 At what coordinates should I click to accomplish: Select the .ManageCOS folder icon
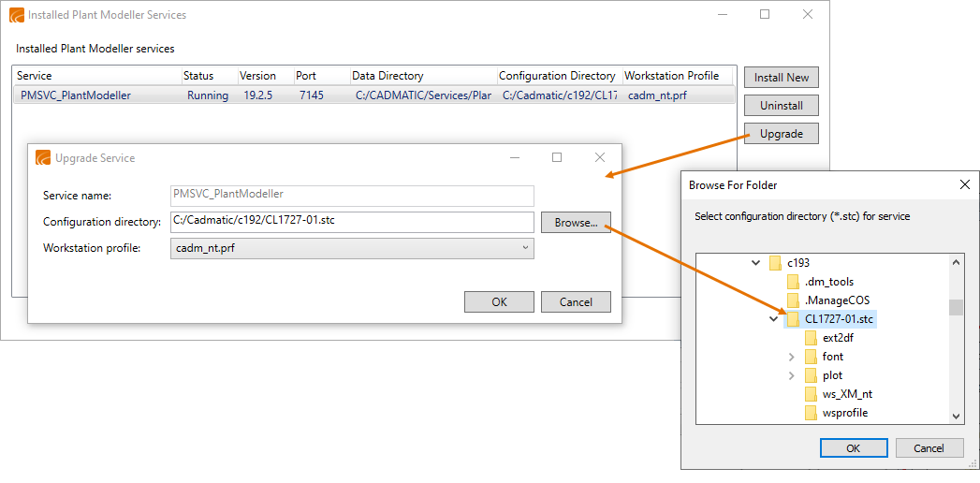coord(794,300)
